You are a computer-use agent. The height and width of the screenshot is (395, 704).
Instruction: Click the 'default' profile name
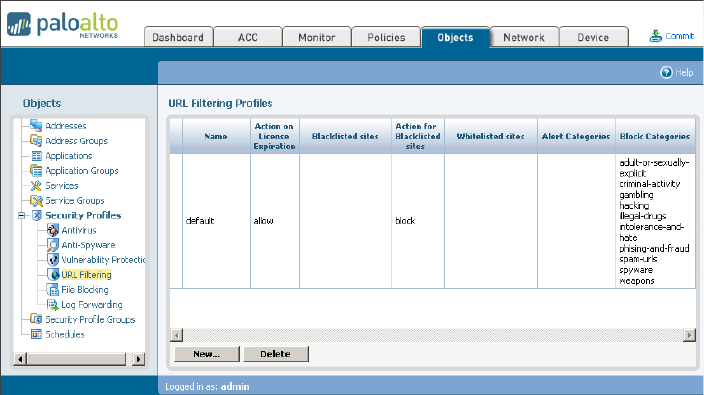200,221
